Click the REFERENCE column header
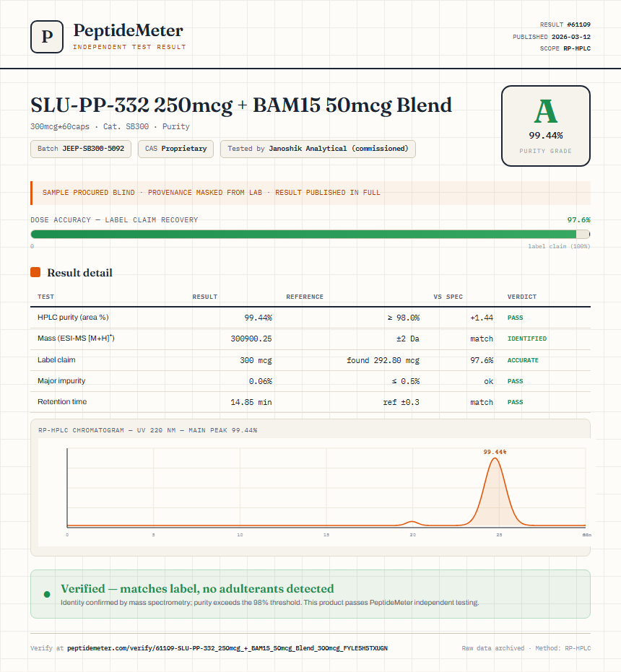Viewport: 621px width, 672px height. 305,297
